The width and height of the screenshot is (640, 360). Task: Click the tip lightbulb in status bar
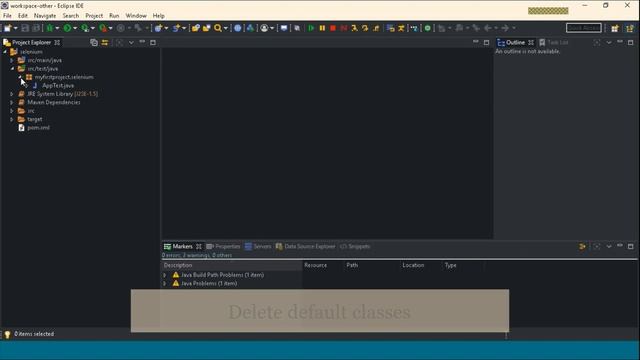point(7,334)
